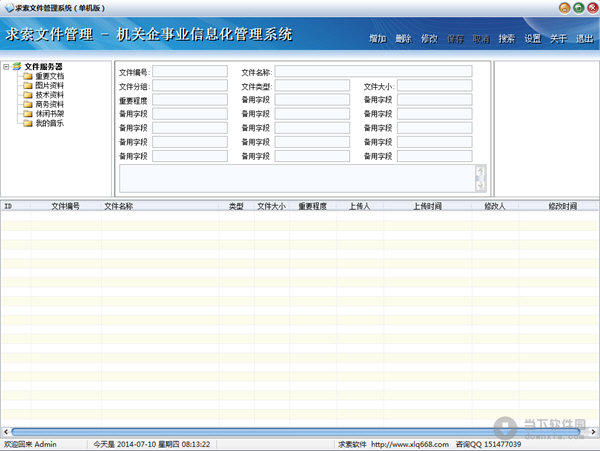Open the http://www.xlq668.com link
This screenshot has height=451, width=600.
click(x=410, y=444)
